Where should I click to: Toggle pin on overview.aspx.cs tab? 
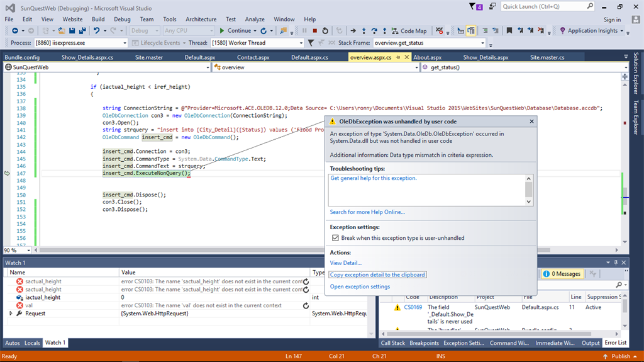tap(398, 57)
